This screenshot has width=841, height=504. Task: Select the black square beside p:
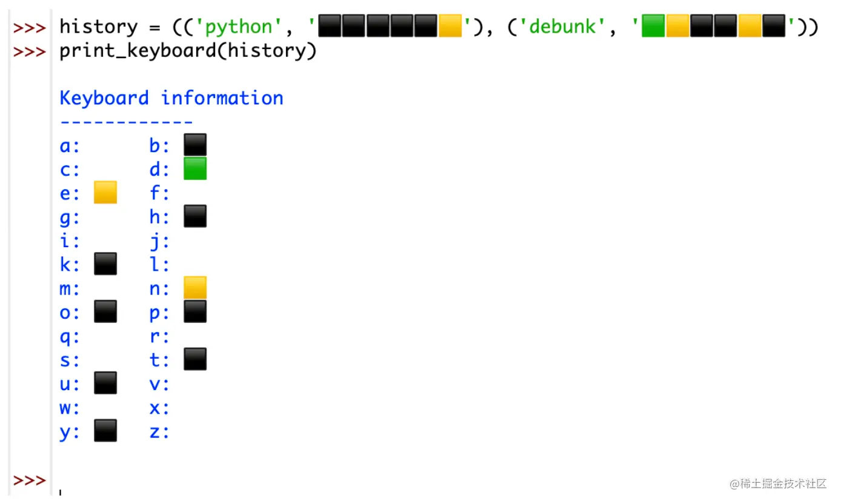point(195,312)
